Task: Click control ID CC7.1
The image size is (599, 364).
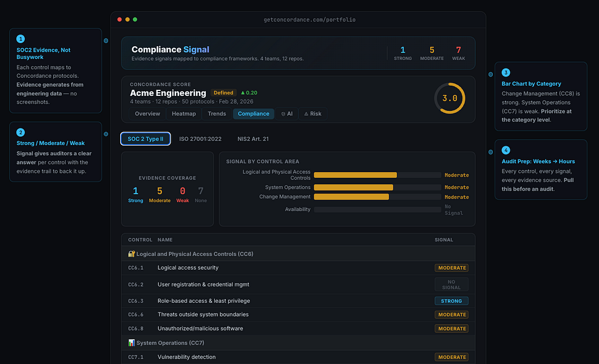Action: pos(135,357)
